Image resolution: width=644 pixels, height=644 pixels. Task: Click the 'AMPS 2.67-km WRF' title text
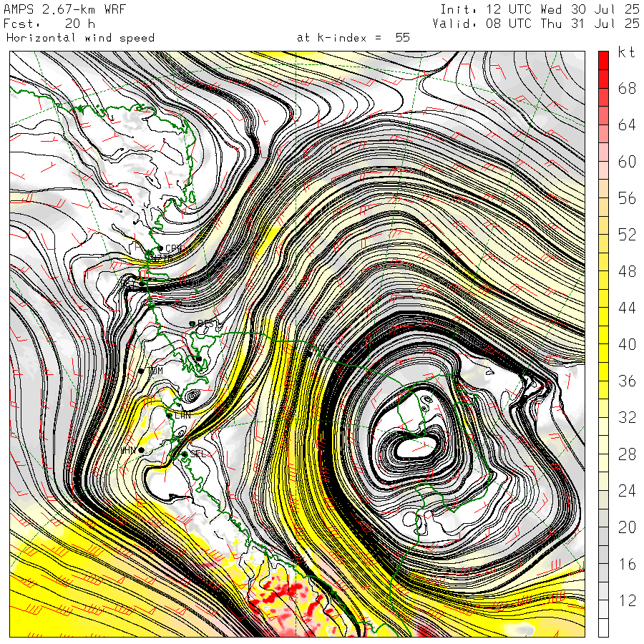64,9
